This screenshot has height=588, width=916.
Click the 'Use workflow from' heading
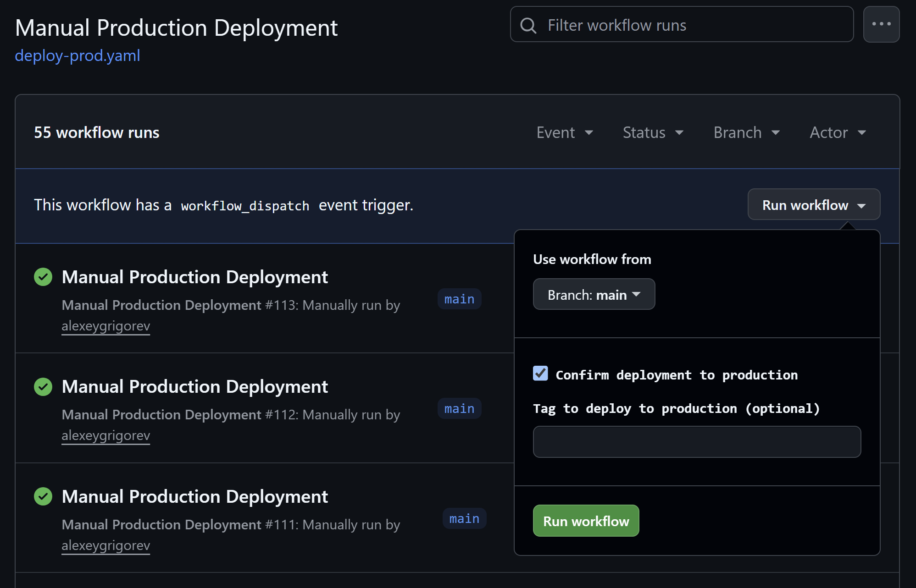coord(592,259)
